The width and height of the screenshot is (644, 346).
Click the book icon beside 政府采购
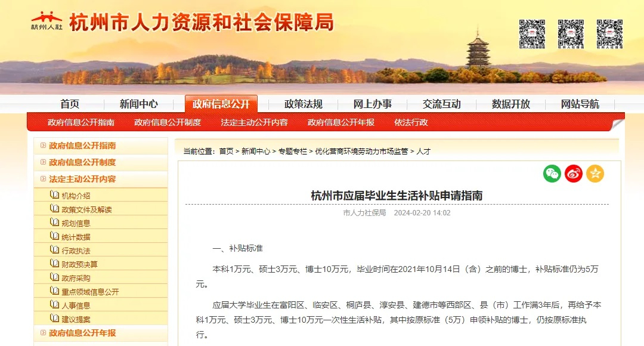click(54, 277)
